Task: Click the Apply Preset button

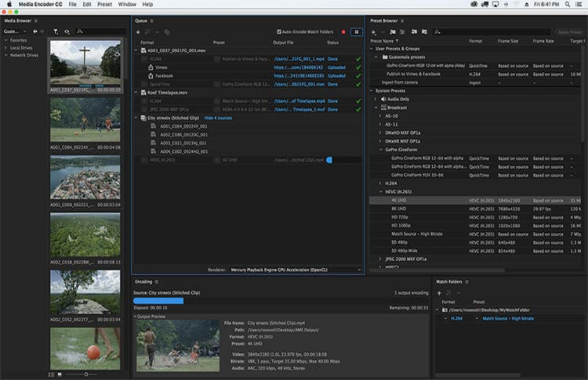Action: [568, 31]
